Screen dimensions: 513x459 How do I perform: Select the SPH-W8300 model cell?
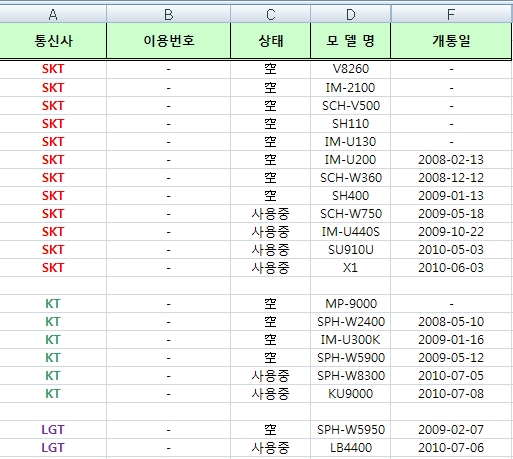(x=350, y=375)
